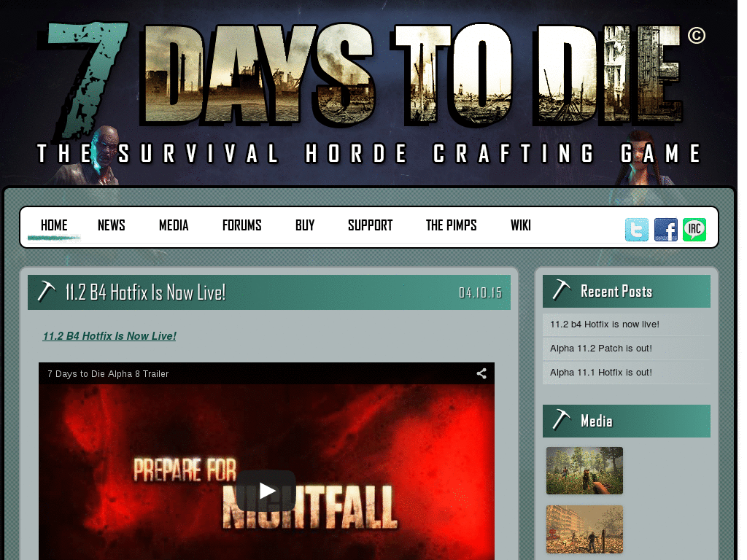747x560 pixels.
Task: Open recent post Alpha 11.2 Patch is out
Action: coord(601,348)
